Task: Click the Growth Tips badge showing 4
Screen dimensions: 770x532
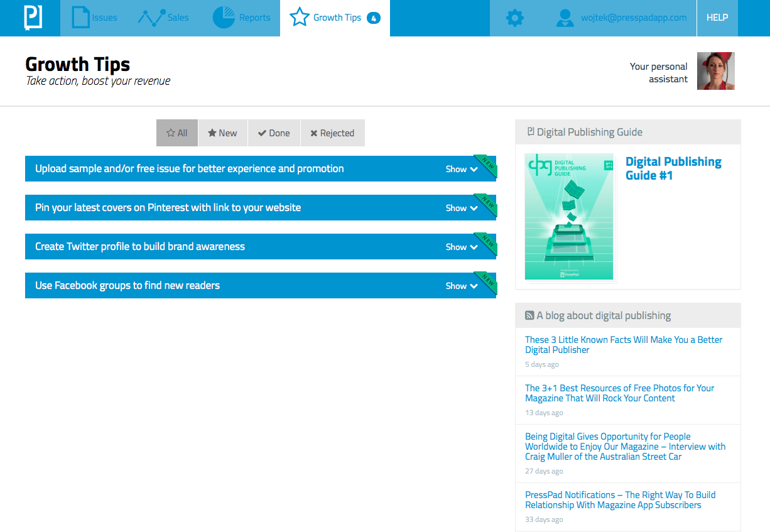Action: [x=374, y=18]
